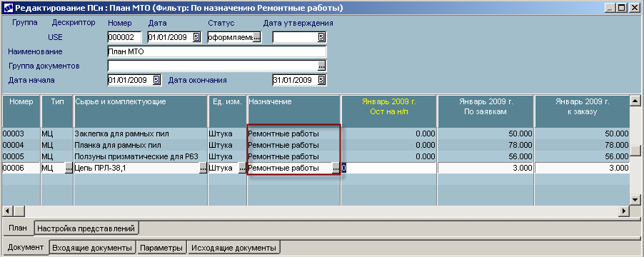Click the Ост на н/п column header
This screenshot has width=644, height=257.
coord(388,111)
